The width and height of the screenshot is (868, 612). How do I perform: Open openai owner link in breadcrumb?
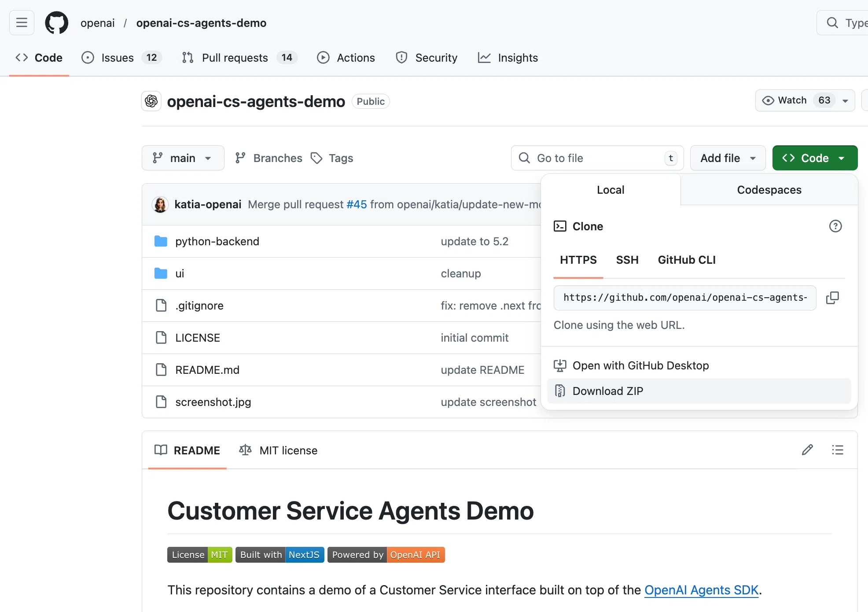[98, 23]
